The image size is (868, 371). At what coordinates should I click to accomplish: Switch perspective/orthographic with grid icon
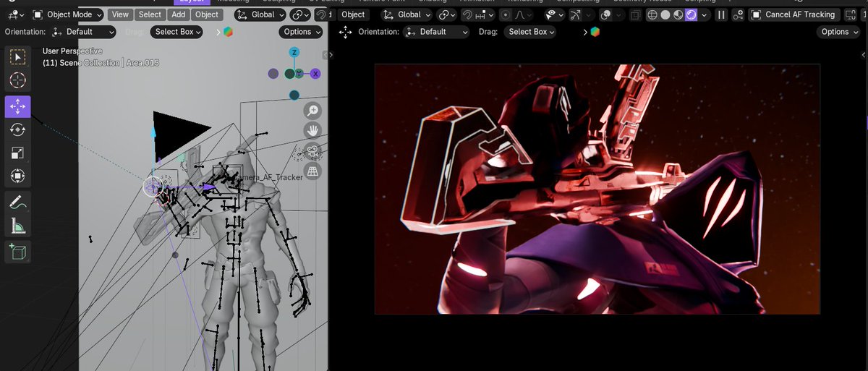point(313,171)
